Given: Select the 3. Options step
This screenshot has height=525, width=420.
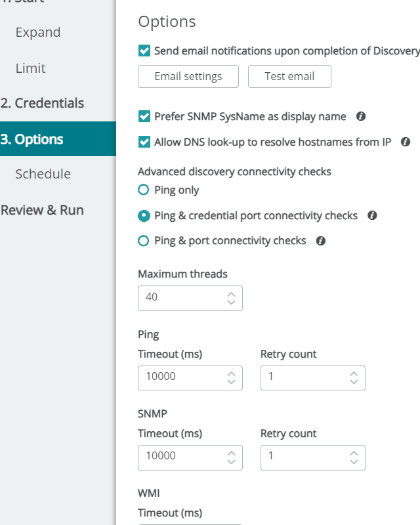Looking at the screenshot, I should tap(58, 139).
